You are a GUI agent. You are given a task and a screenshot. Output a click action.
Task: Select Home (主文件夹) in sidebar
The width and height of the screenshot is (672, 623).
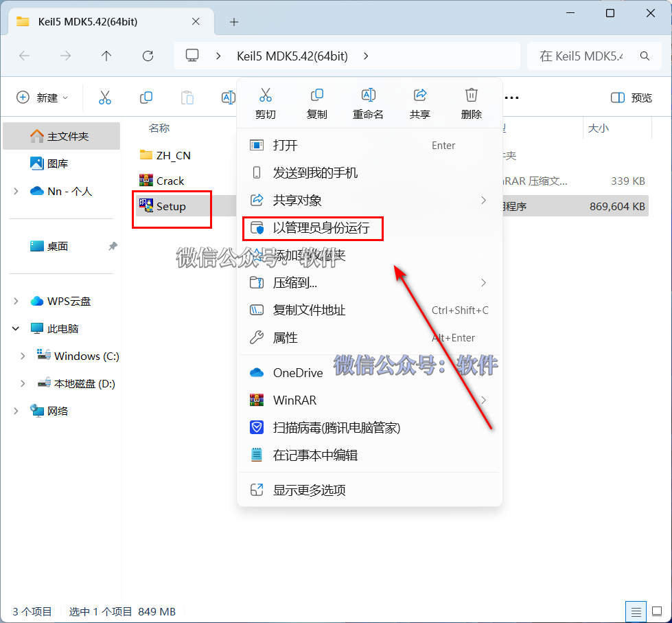[61, 136]
